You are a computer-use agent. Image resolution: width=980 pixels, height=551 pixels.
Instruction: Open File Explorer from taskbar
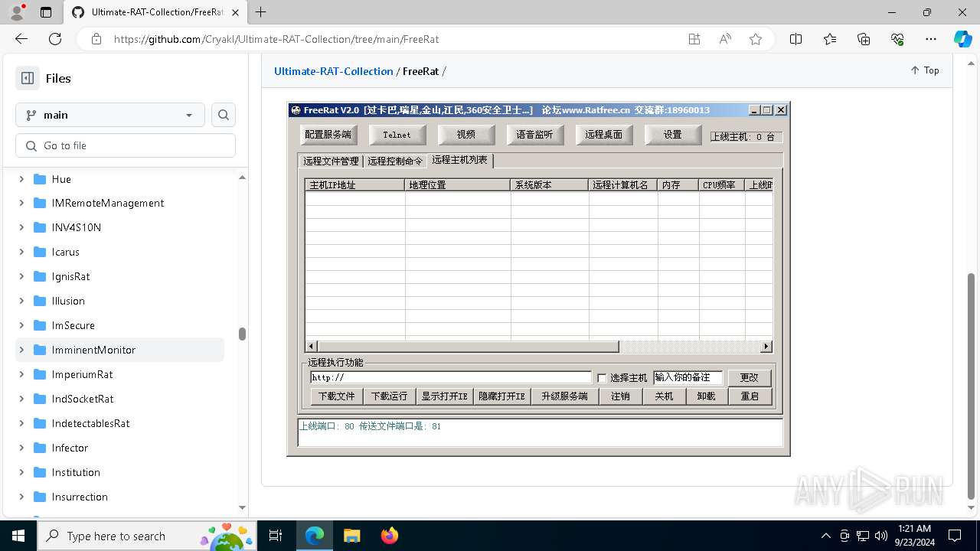point(351,536)
